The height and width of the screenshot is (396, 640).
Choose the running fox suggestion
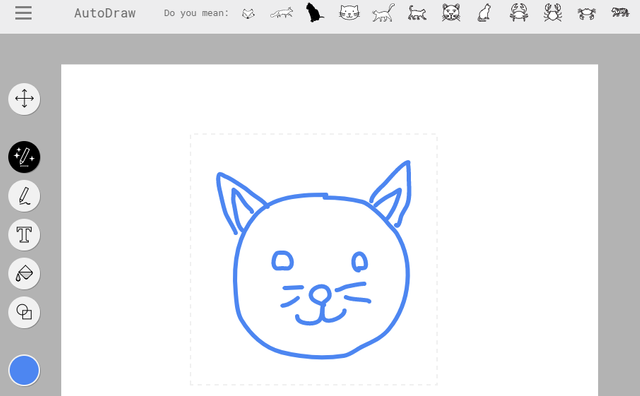point(282,13)
